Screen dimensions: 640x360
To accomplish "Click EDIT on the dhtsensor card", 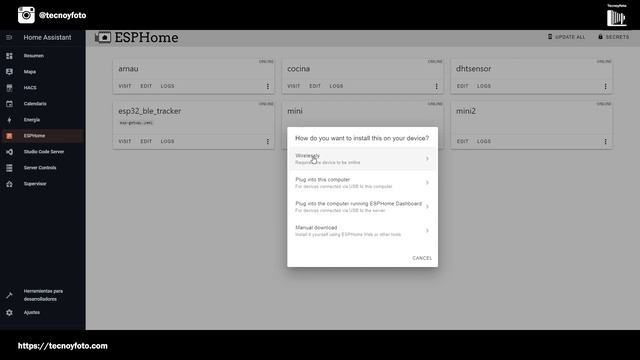I will 462,86.
